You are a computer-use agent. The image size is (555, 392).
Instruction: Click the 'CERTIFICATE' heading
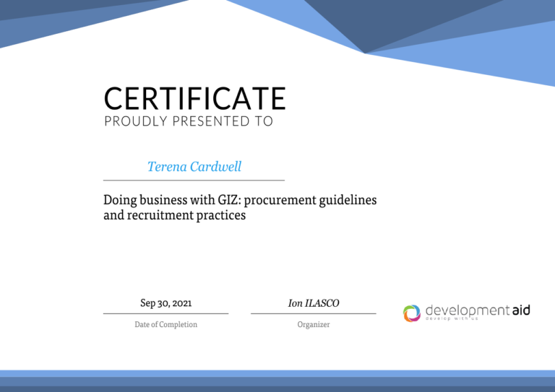[194, 98]
